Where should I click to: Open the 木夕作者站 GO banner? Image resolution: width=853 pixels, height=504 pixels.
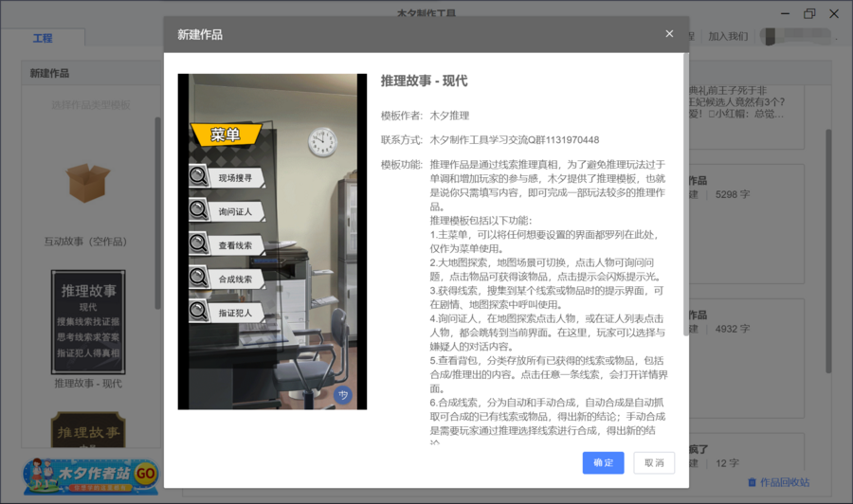point(90,475)
